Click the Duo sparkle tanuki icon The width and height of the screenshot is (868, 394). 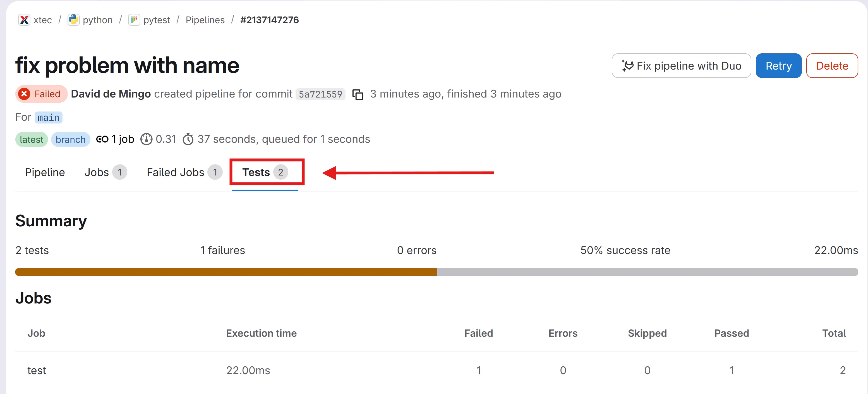click(627, 66)
